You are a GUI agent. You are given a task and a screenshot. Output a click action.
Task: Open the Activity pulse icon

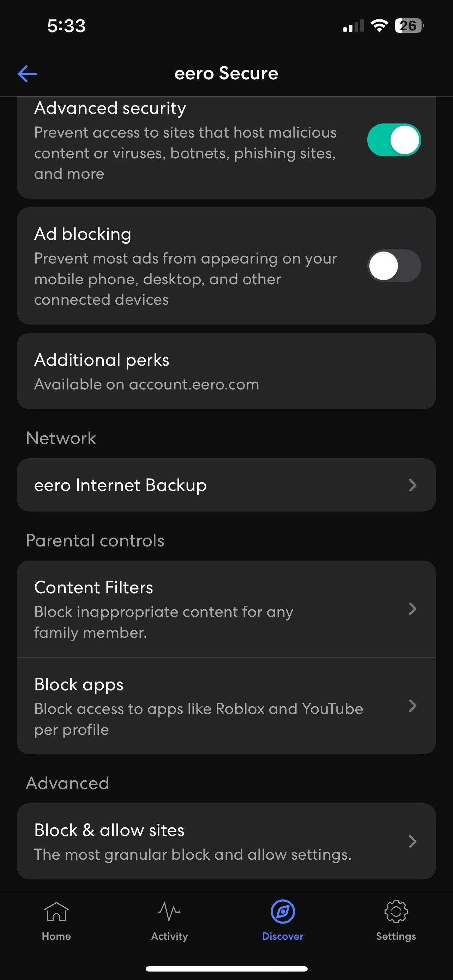pyautogui.click(x=169, y=912)
